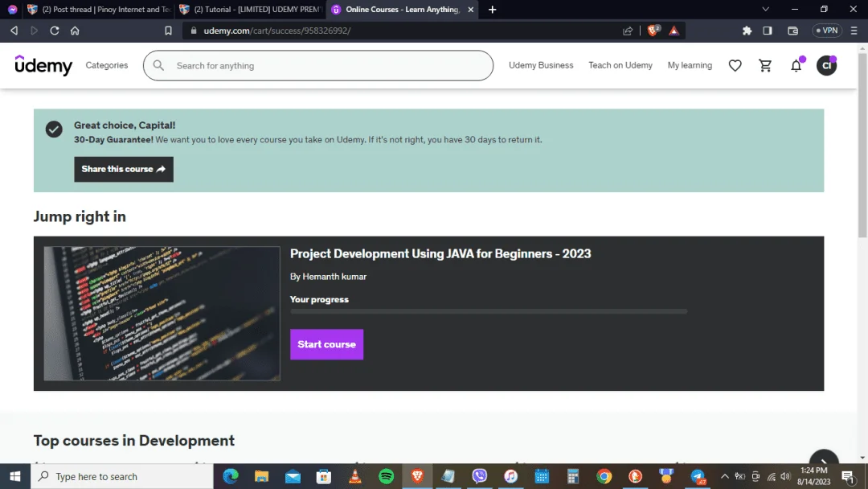
Task: Toggle the browser sidebar panel
Action: 768,31
